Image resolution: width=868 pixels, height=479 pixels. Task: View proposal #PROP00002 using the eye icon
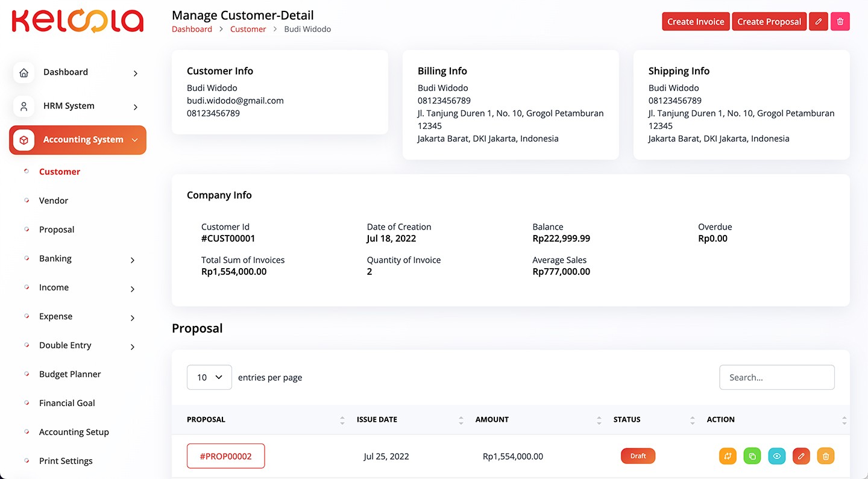pos(776,456)
